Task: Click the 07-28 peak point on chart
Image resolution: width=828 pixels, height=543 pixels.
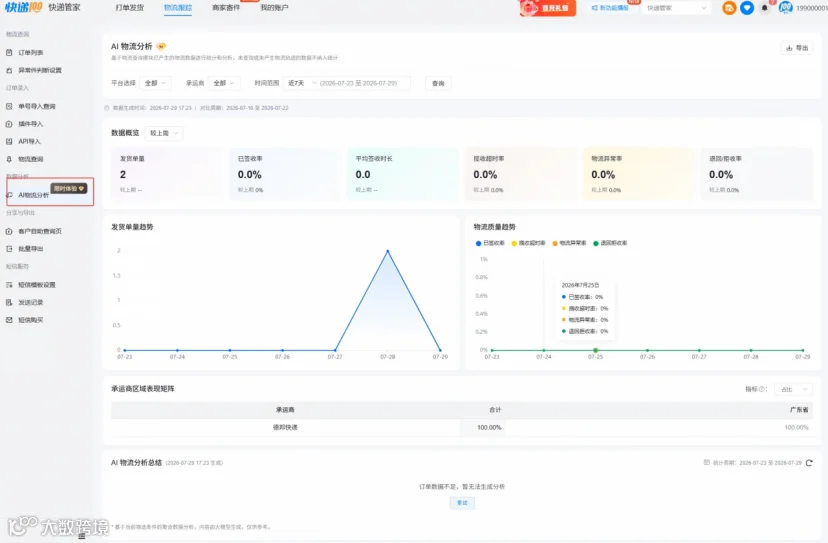Action: click(388, 251)
